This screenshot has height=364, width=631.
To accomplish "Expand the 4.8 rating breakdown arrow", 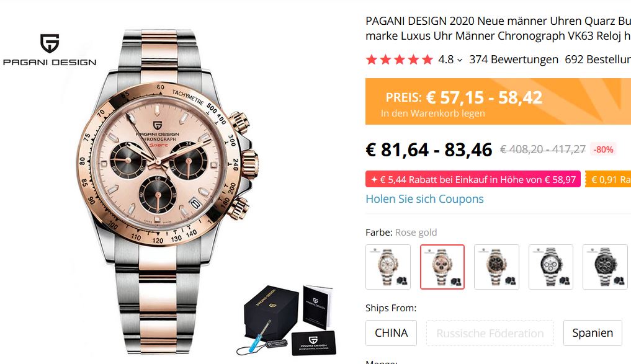I will point(460,60).
